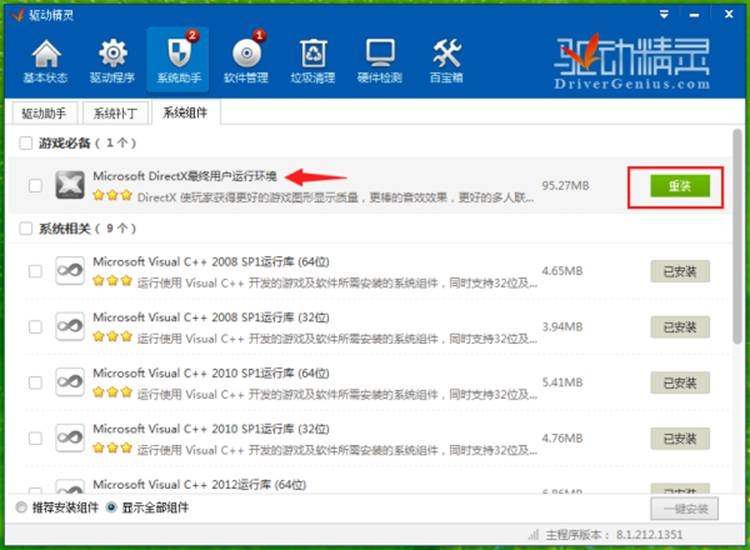Check the 游戏必备 group checkbox
750x550 pixels.
point(25,143)
